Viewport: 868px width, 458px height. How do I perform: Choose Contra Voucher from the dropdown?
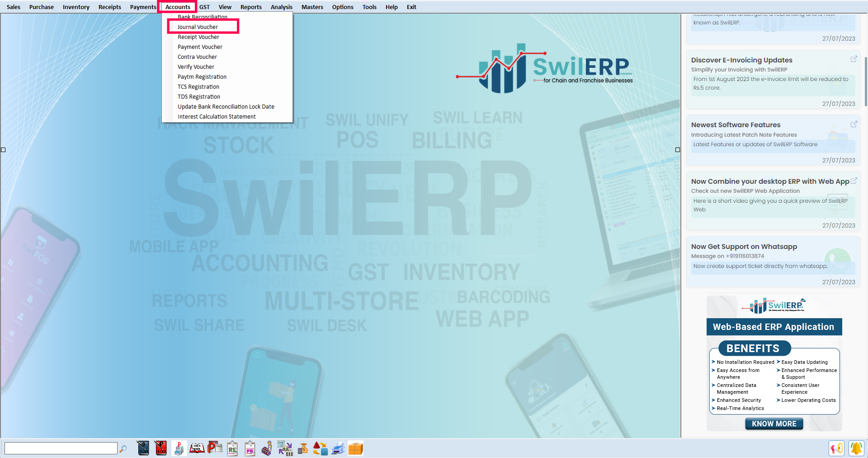pyautogui.click(x=227, y=57)
